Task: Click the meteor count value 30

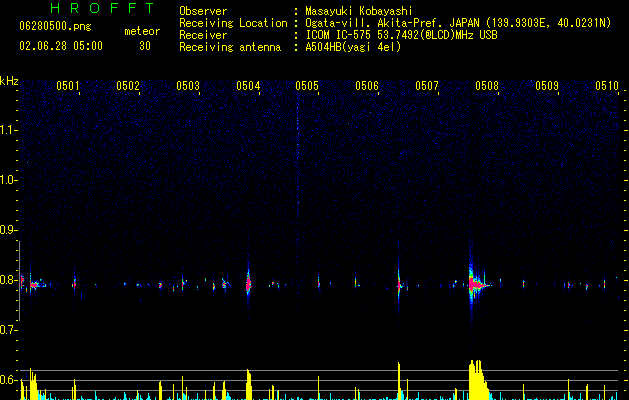Action: tap(145, 46)
